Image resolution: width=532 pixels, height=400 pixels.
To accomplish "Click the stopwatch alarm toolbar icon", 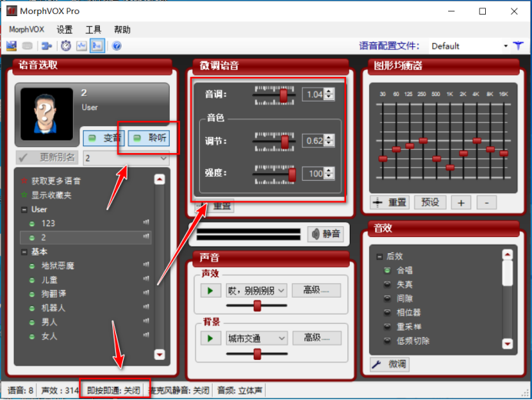I will point(66,46).
